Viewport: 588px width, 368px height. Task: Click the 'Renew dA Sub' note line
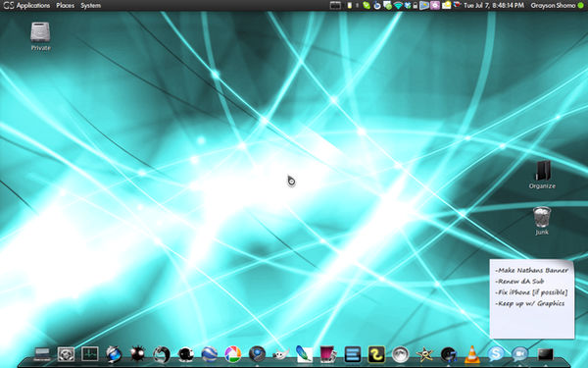coord(519,282)
